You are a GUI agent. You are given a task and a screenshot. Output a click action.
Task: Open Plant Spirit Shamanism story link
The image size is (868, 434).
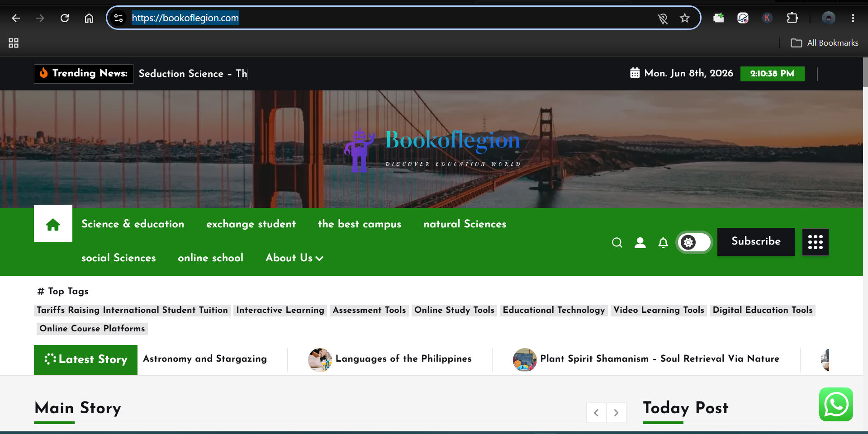pyautogui.click(x=659, y=359)
